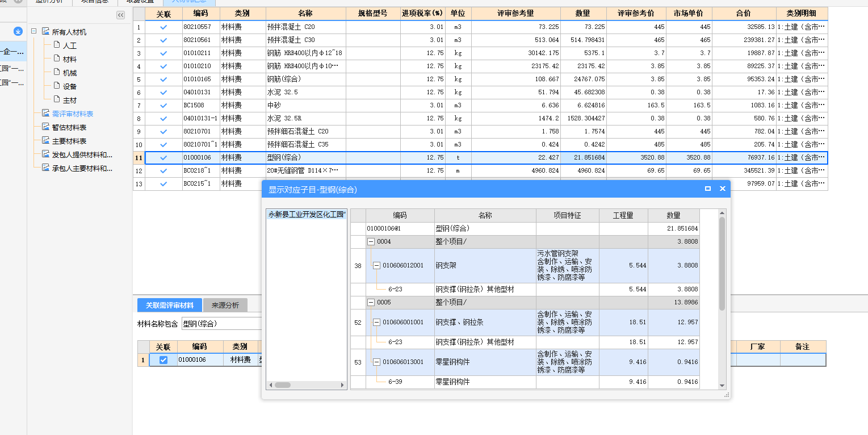This screenshot has width=868, height=435.
Task: Click the document icon beside 人工
Action: coord(56,45)
